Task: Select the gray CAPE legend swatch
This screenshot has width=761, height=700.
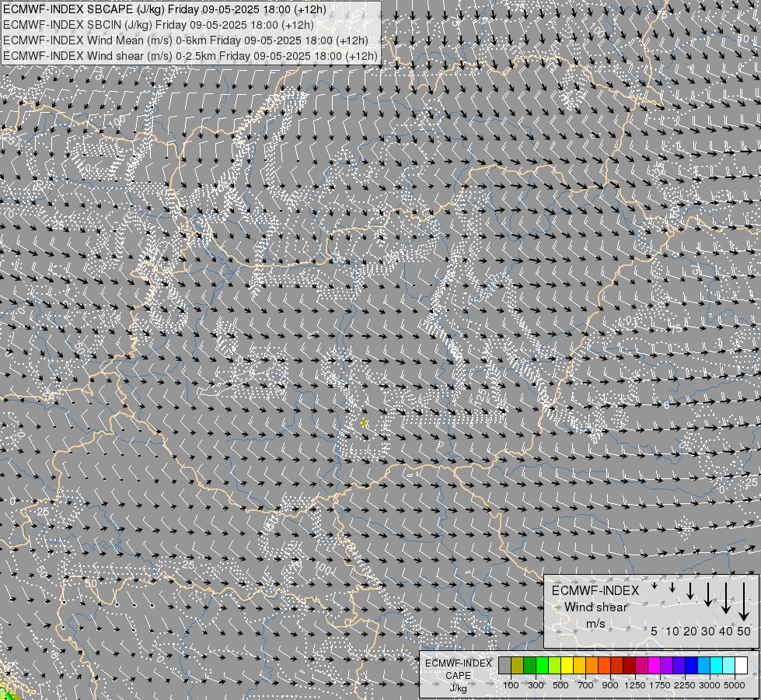Action: click(x=504, y=665)
